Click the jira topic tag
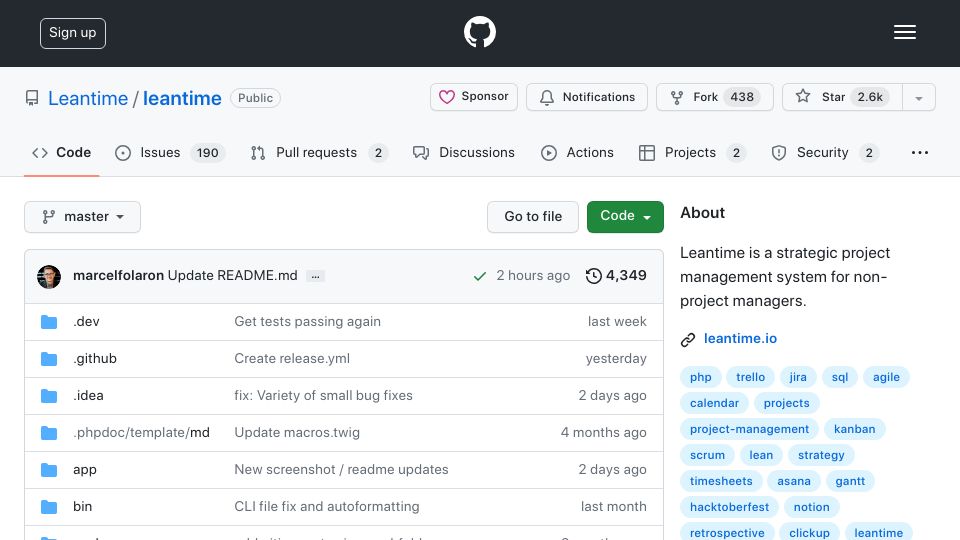Screen dimensions: 960x540 tap(798, 377)
